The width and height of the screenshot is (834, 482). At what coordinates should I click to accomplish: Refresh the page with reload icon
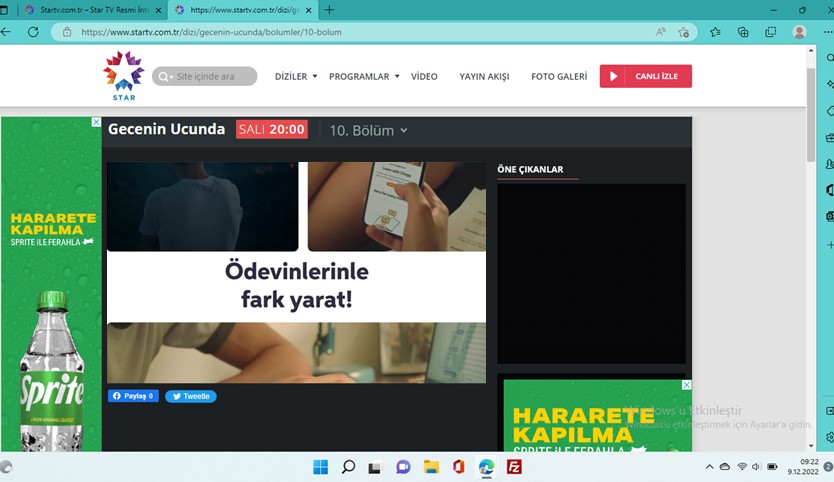click(x=33, y=32)
